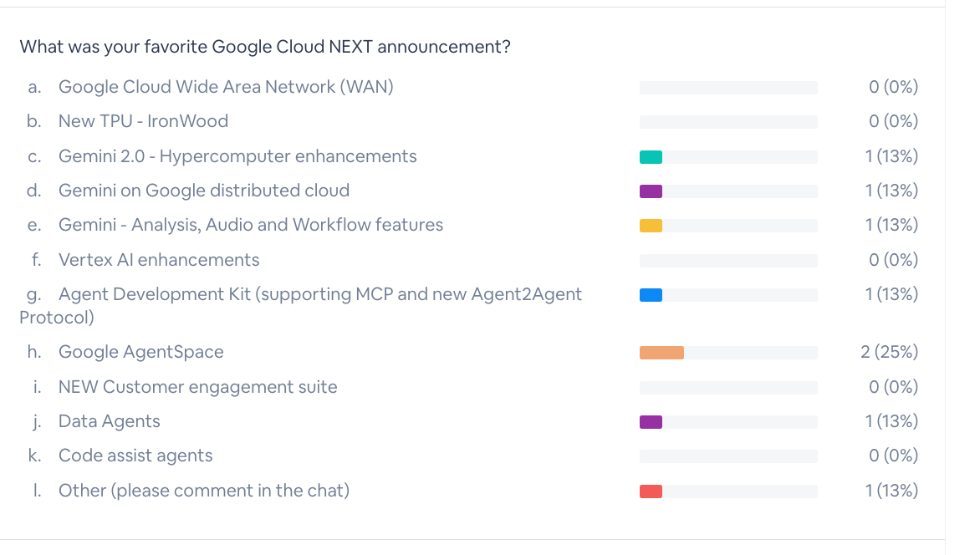Click the teal bar for Gemini 2.0 Hypercomputer
Viewport: 980px width, 555px height.
pos(651,157)
